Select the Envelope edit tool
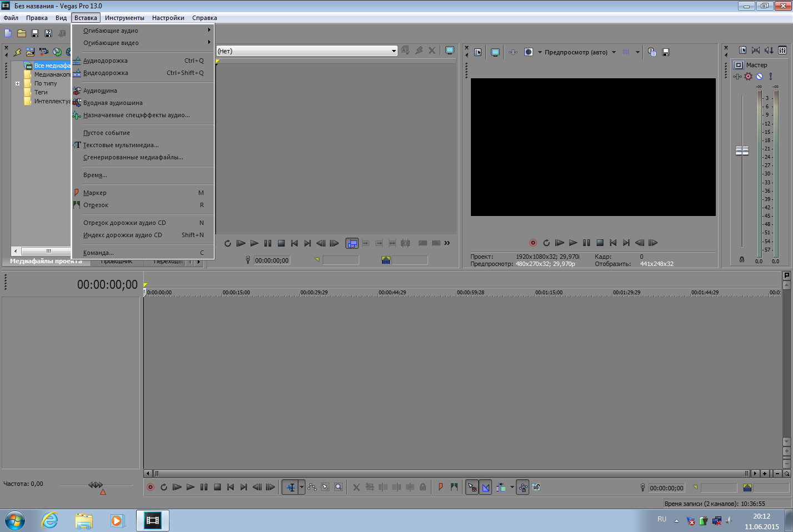 [x=312, y=487]
